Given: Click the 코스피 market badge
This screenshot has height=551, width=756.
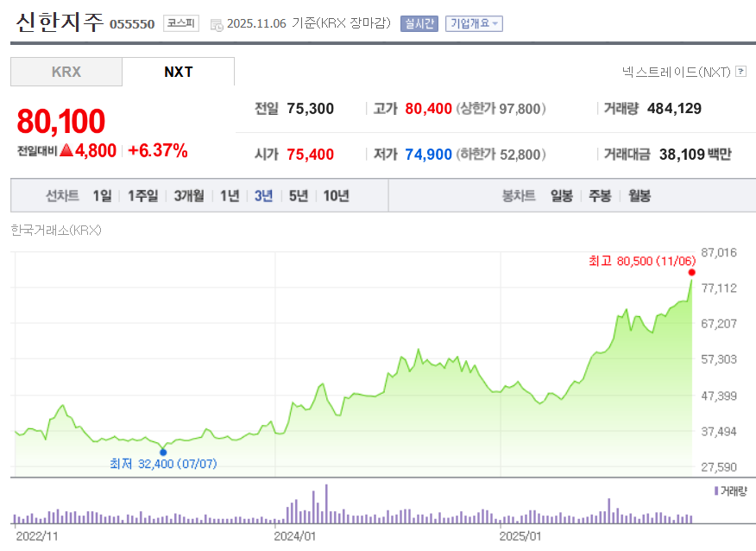Looking at the screenshot, I should (x=181, y=23).
